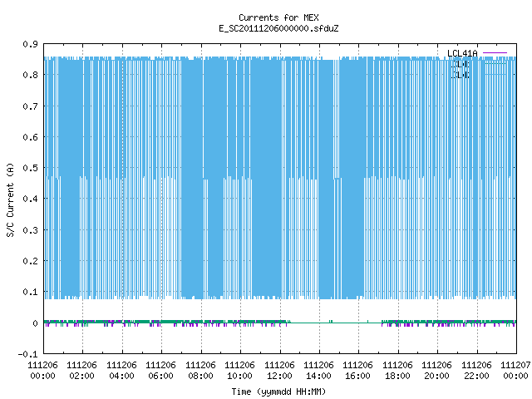Click the -0.1 y-axis tick label
Viewport: 532px width, 399px height.
27,354
